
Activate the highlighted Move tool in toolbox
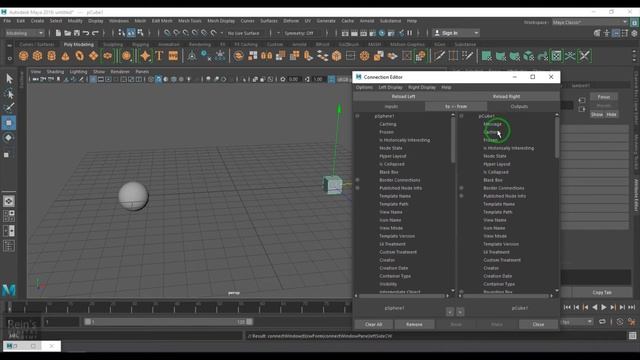9,123
